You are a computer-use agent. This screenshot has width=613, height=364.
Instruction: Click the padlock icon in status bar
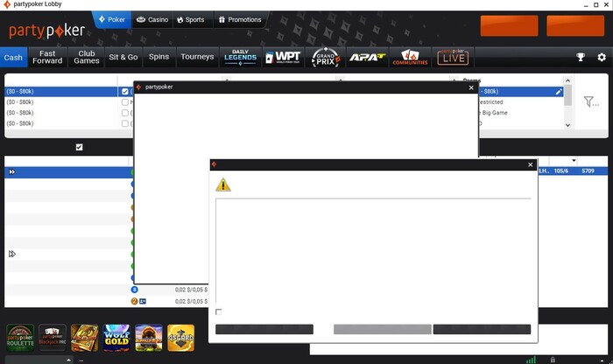click(553, 360)
